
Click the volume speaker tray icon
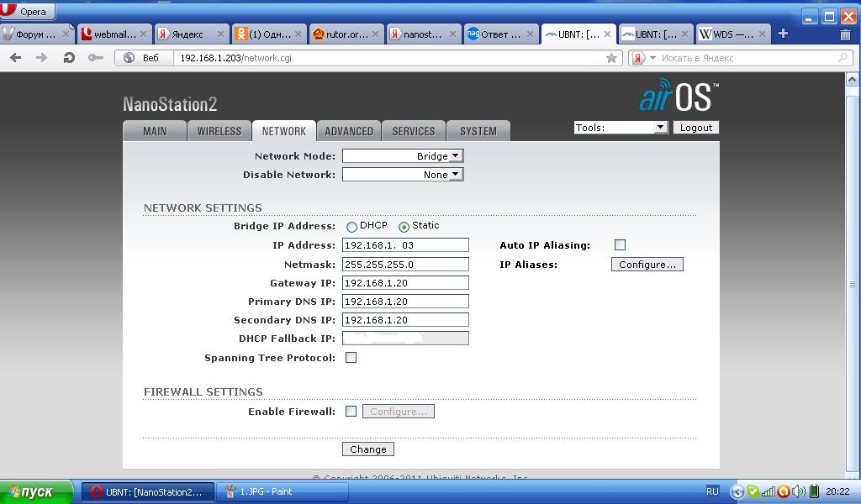799,491
